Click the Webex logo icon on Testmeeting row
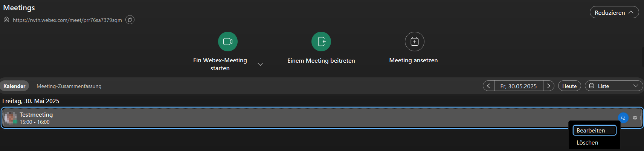 [635, 118]
